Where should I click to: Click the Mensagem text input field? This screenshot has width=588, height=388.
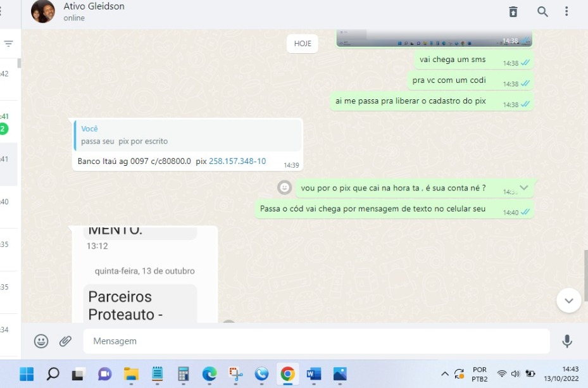(316, 341)
